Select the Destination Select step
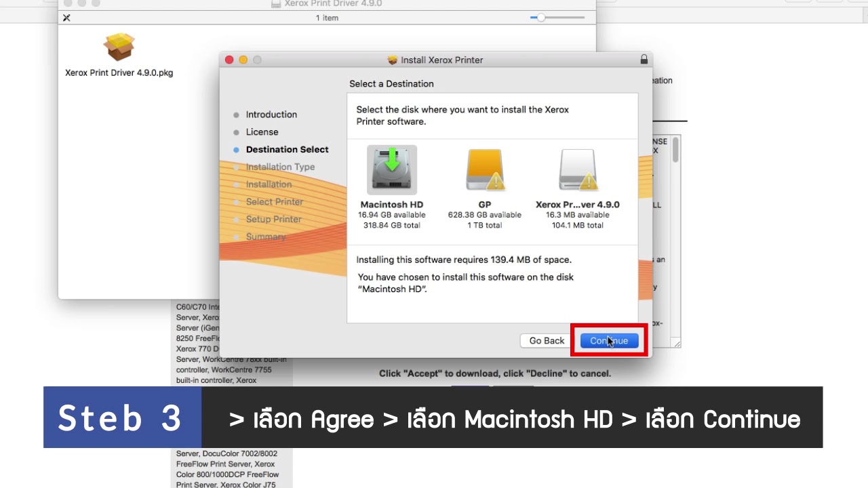This screenshot has height=488, width=868. coord(287,150)
